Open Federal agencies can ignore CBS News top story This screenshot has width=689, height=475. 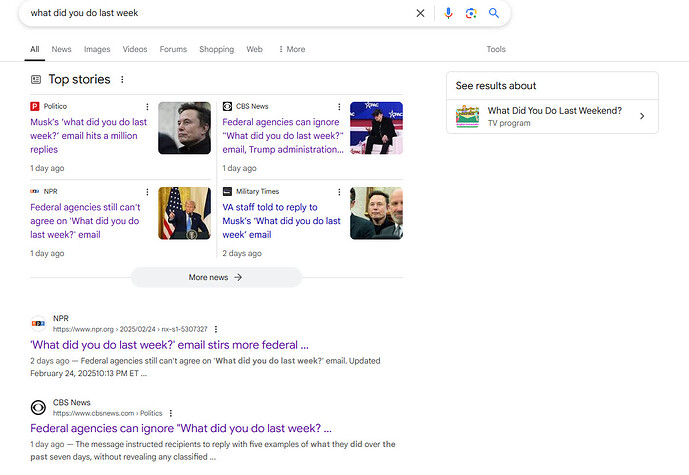click(x=283, y=136)
